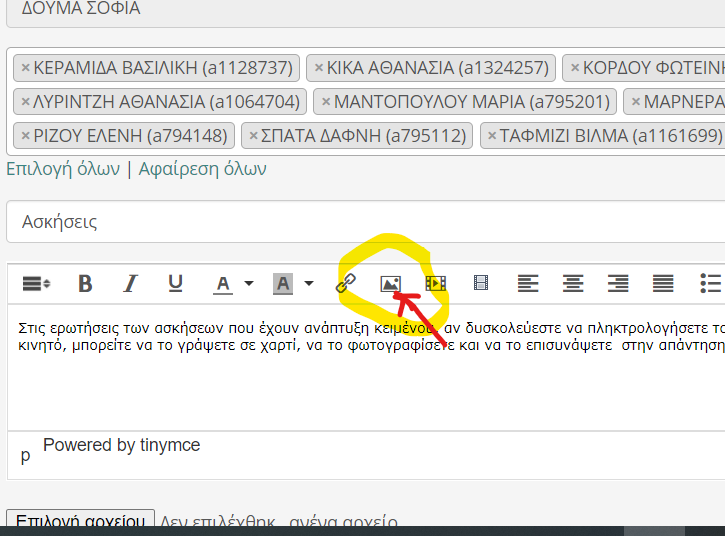Viewport: 725px width, 536px height.
Task: Expand the background color dropdown arrow
Action: 309,284
